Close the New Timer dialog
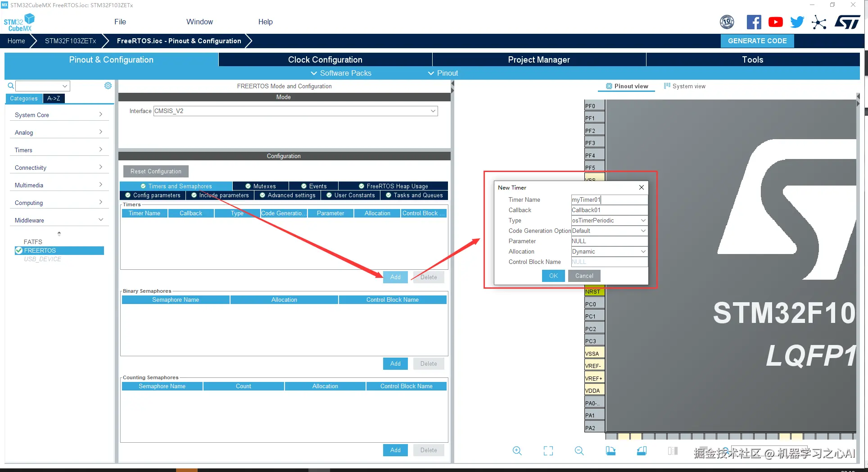This screenshot has width=868, height=472. tap(642, 187)
